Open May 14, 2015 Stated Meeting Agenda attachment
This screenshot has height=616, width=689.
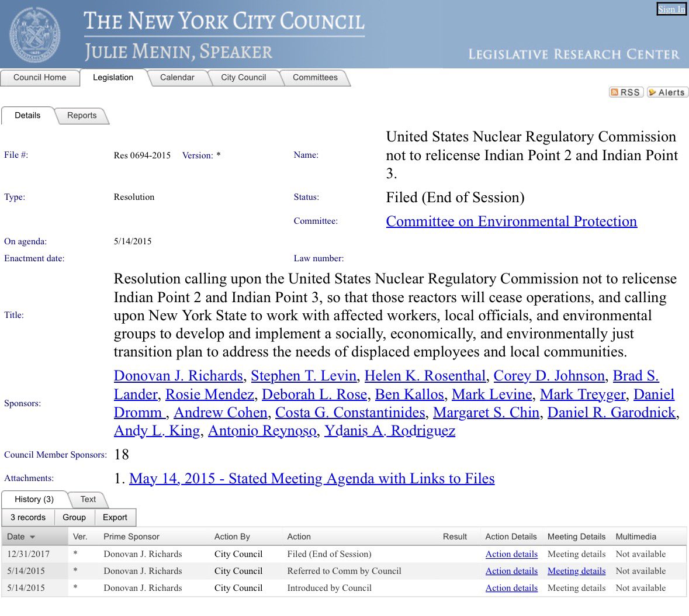312,479
